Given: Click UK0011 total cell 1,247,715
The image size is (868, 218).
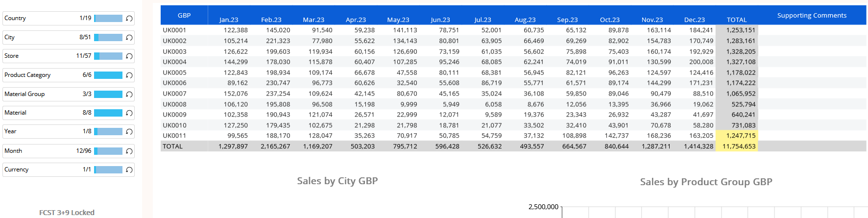Looking at the screenshot, I should click(x=741, y=136).
